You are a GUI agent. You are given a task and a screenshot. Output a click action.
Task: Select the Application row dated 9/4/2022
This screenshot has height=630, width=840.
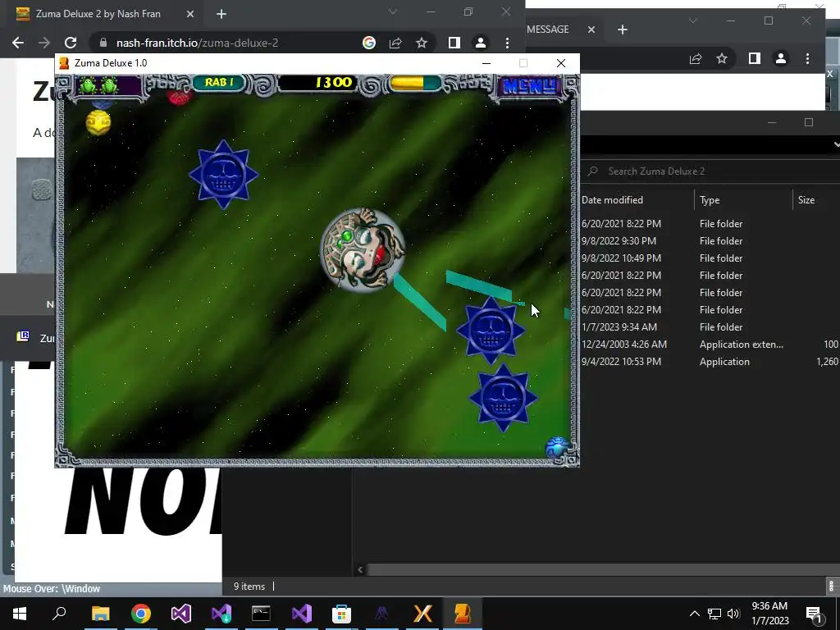click(710, 362)
